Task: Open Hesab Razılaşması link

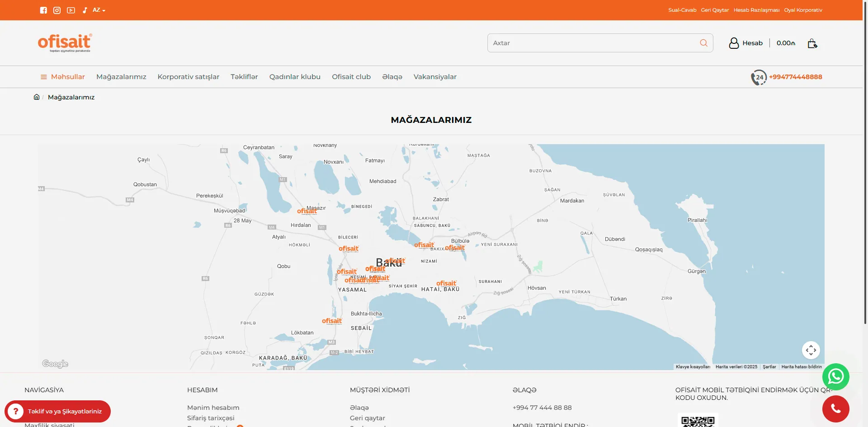Action: click(x=756, y=10)
